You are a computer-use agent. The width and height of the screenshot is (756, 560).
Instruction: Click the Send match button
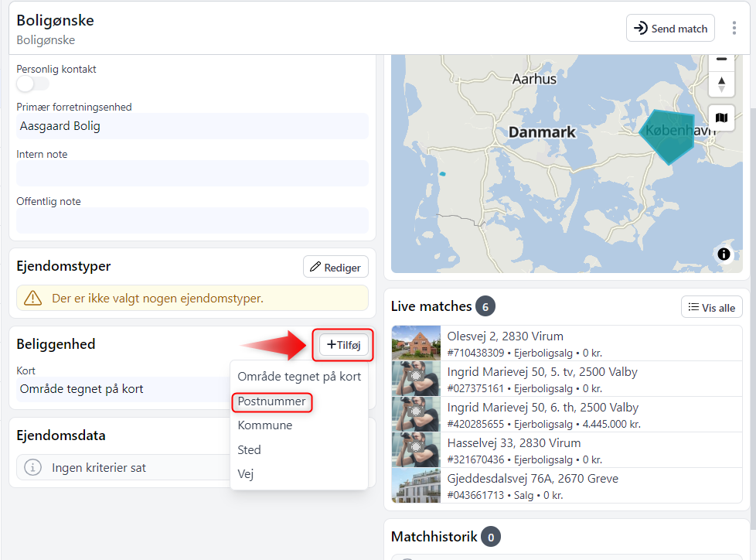(x=670, y=28)
